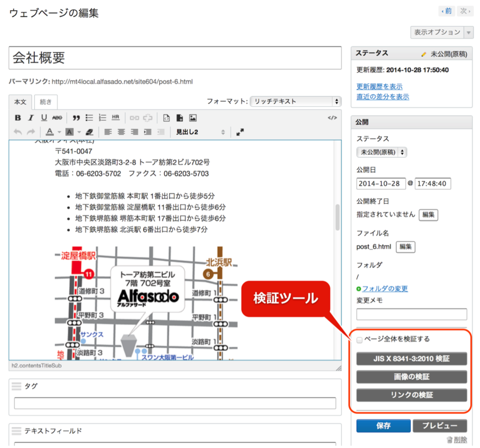The width and height of the screenshot is (480, 448).
Task: Insert a bulleted list
Action: [90, 118]
